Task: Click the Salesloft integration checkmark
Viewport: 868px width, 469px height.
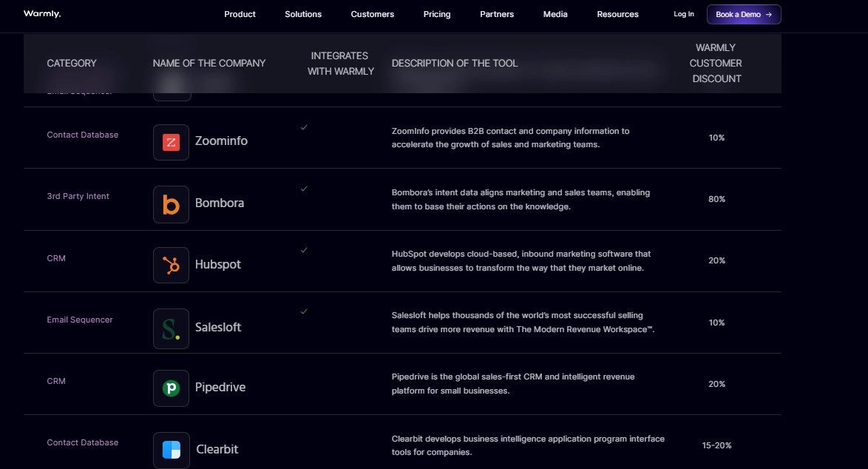Action: pos(304,311)
